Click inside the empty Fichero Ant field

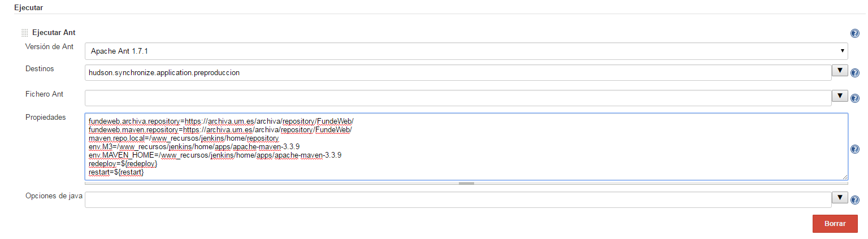[458, 98]
